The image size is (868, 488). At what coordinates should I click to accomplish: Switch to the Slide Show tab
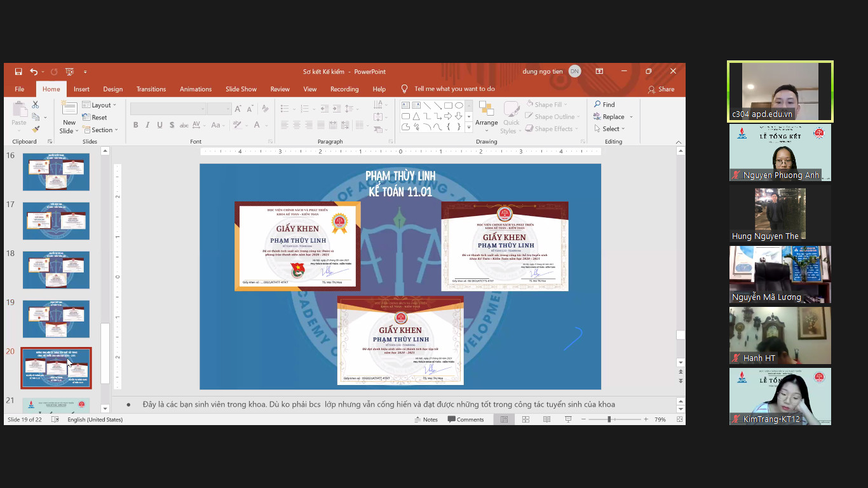tap(241, 89)
